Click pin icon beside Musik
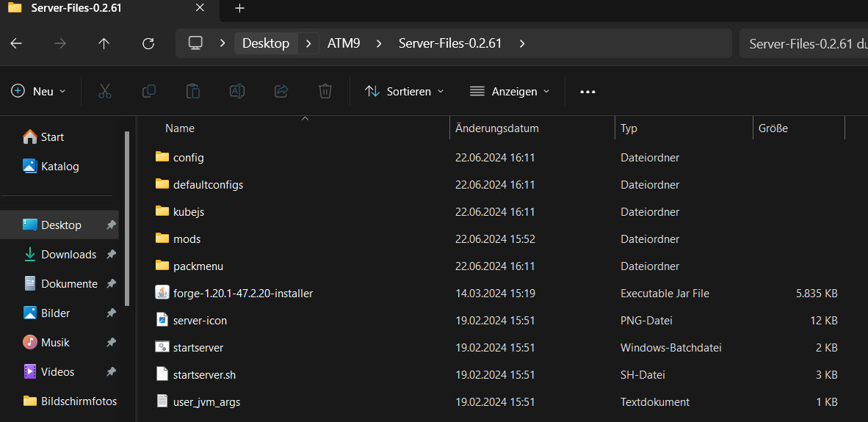 click(112, 342)
